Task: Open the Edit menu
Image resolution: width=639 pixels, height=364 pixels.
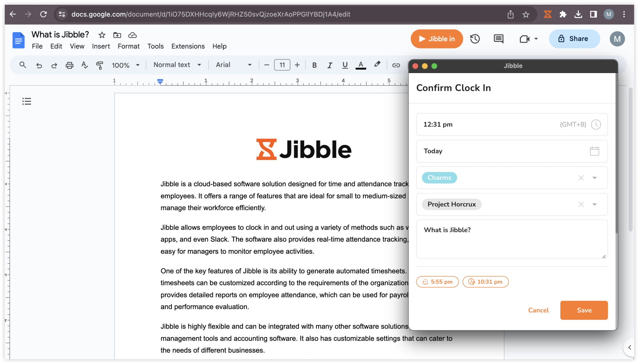Action: (x=56, y=46)
